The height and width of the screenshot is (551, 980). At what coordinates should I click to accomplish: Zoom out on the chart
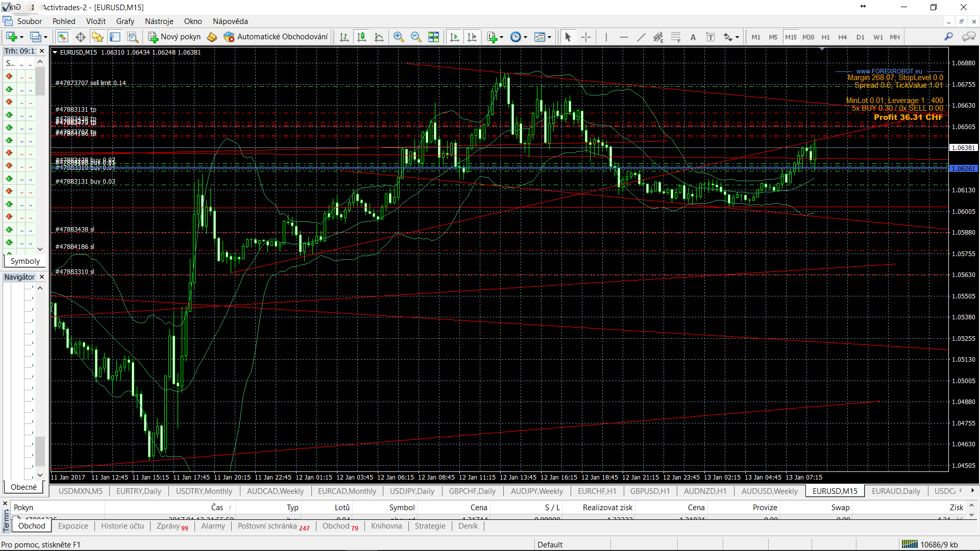point(416,37)
